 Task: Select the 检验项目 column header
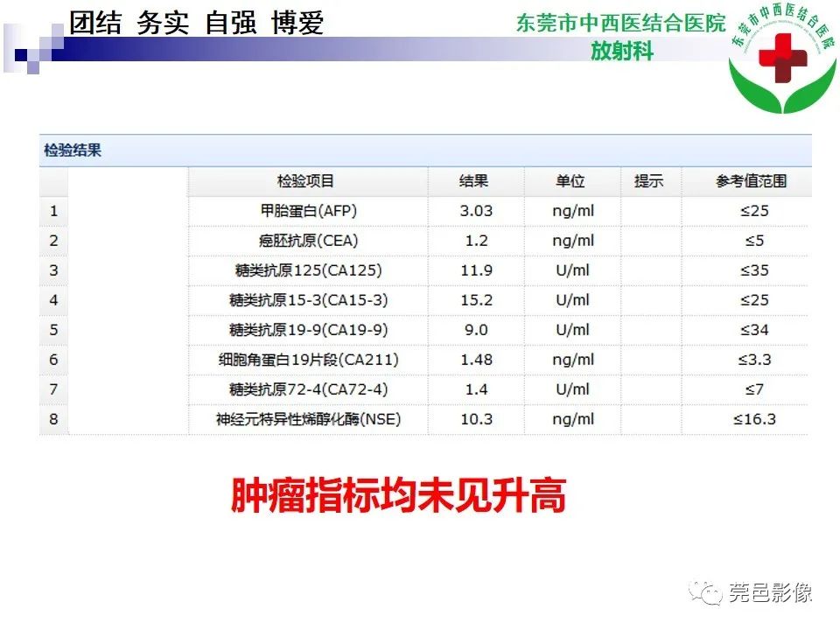tap(306, 181)
